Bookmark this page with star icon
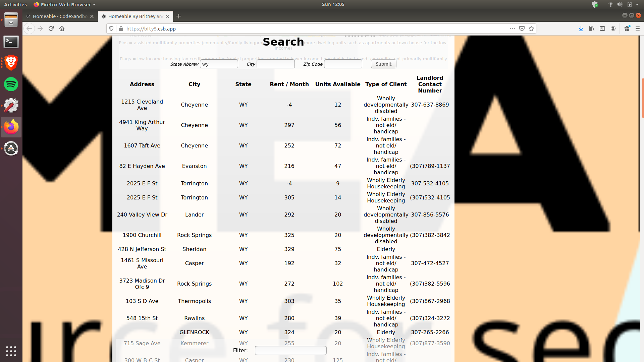This screenshot has height=362, width=644. point(531,28)
